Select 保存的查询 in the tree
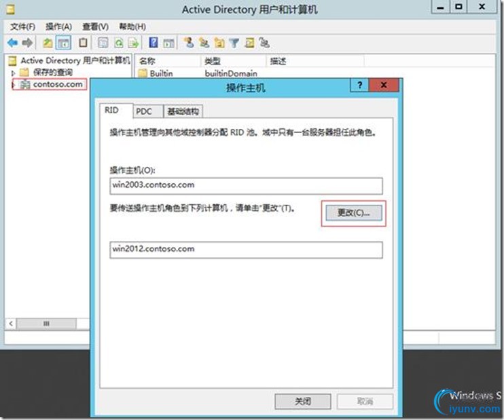This screenshot has height=420, width=504. coord(53,72)
